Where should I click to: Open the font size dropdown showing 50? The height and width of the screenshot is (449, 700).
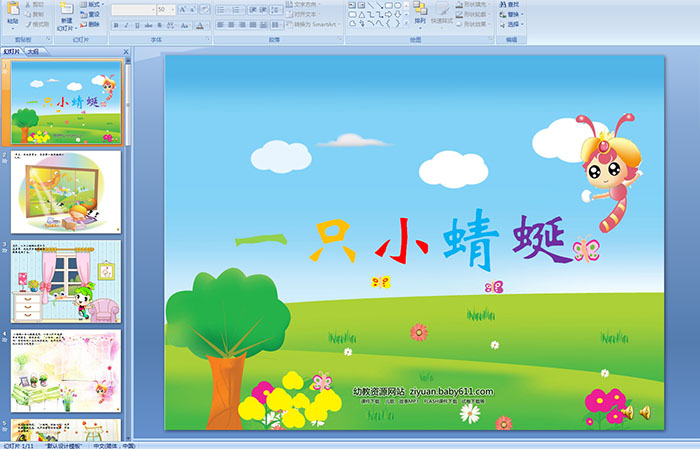pos(163,9)
